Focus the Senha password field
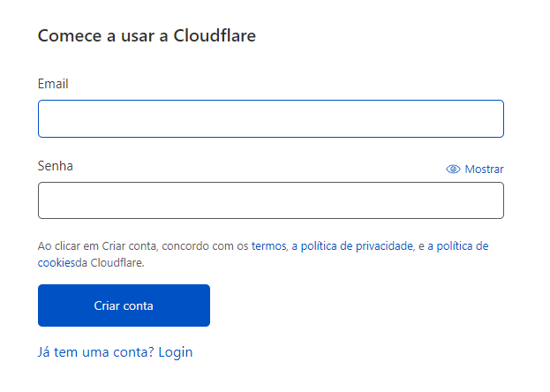The height and width of the screenshot is (392, 550). [x=271, y=200]
